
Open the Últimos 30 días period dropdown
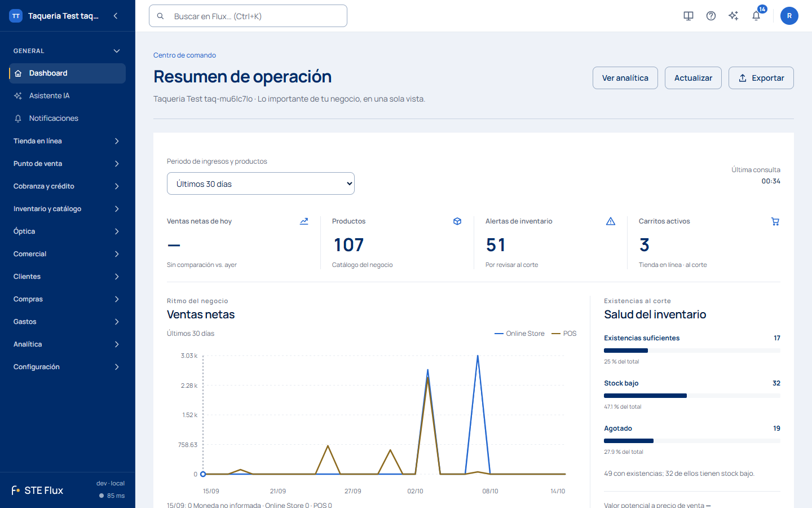[x=261, y=183]
